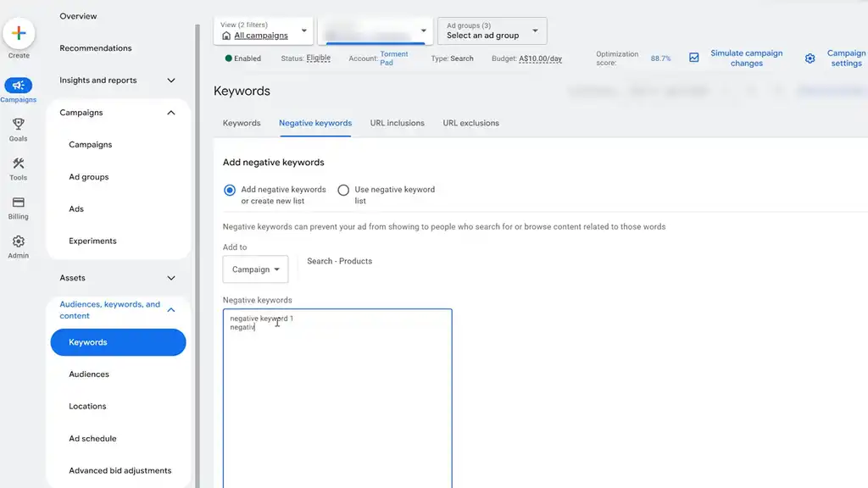Open the Campaigns megaphone icon

coord(19,86)
